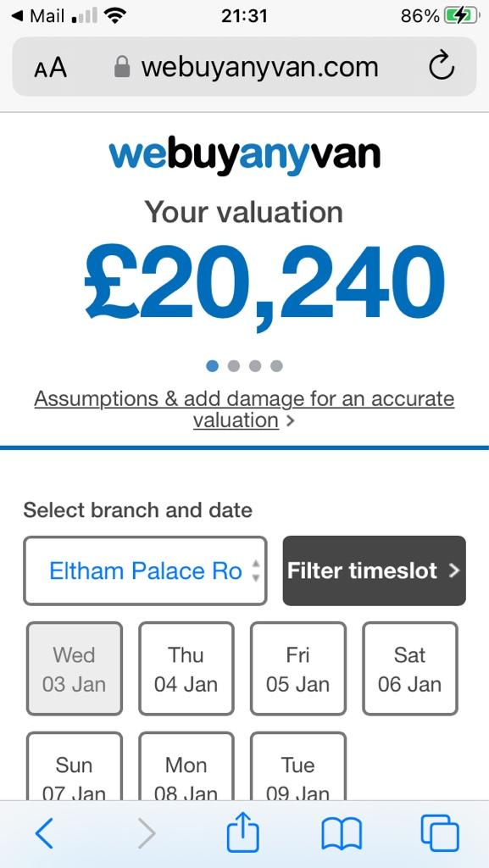Tap the padlock icon in address bar
Image resolution: width=489 pixels, height=868 pixels.
coord(122,68)
